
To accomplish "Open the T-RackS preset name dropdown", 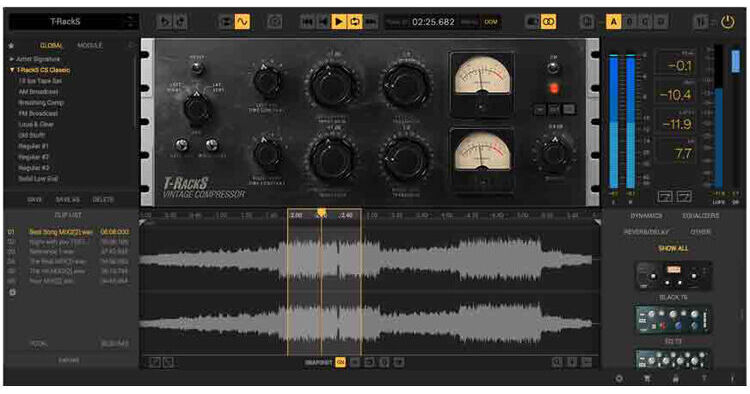I will pyautogui.click(x=73, y=22).
